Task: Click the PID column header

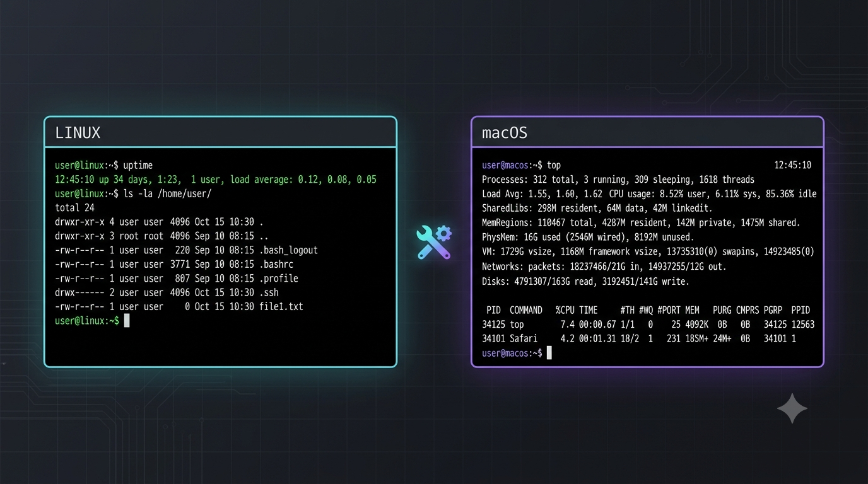Action: tap(494, 310)
